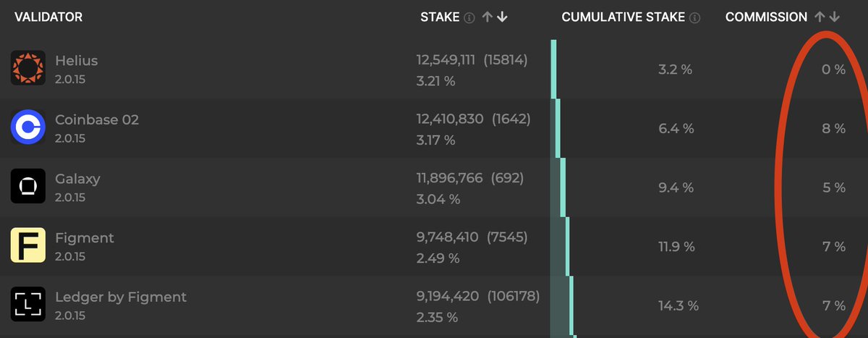Viewport: 868px width, 338px height.
Task: Select Galaxy commission 5 %
Action: [833, 188]
